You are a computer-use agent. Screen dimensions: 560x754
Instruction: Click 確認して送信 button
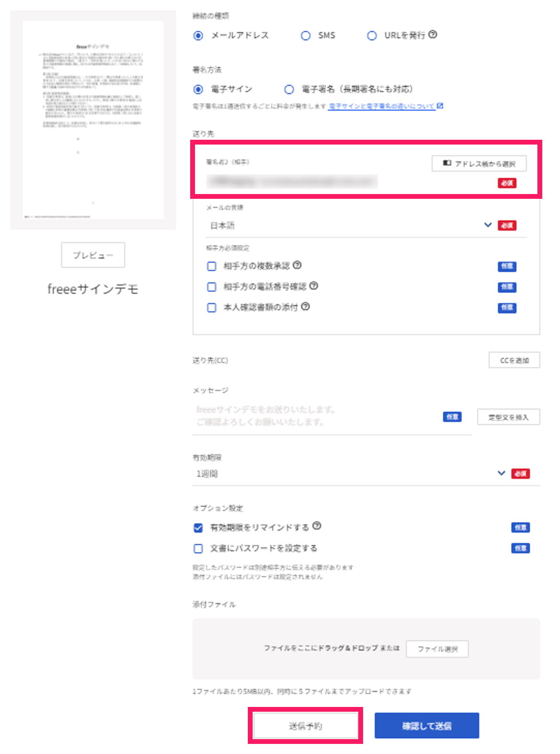coord(427,726)
